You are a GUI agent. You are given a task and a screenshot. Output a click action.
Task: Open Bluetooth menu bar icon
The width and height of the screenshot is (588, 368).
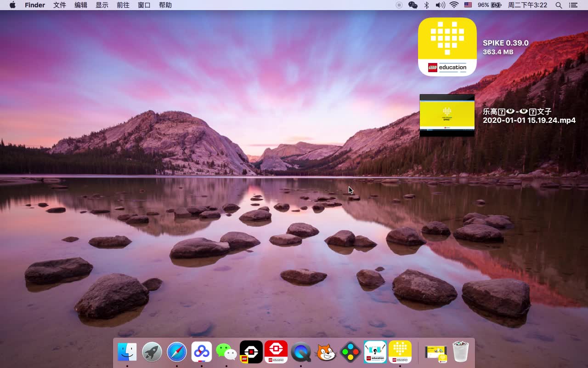(x=426, y=5)
